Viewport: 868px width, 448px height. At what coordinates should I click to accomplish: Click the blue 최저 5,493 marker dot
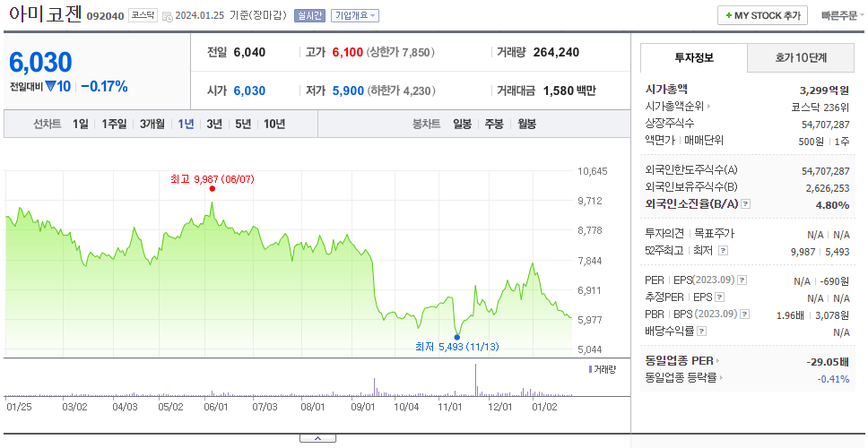[456, 337]
